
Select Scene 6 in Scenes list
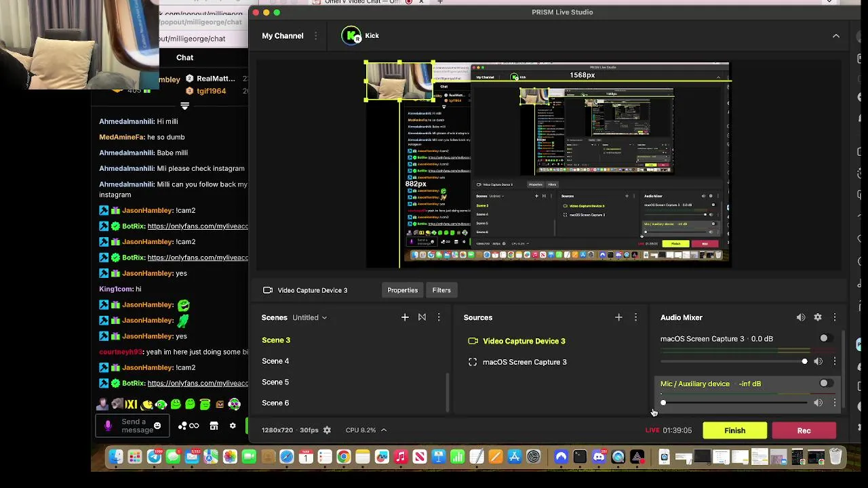point(275,403)
